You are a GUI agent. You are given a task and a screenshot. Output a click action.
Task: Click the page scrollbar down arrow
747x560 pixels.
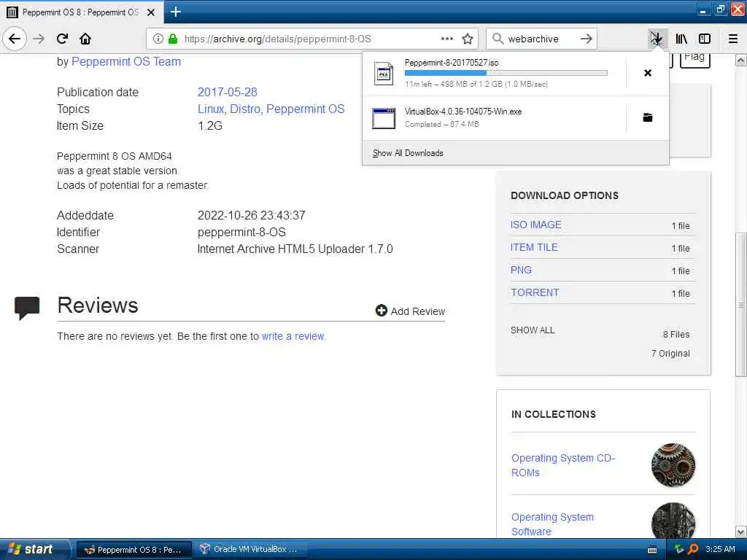click(x=740, y=532)
